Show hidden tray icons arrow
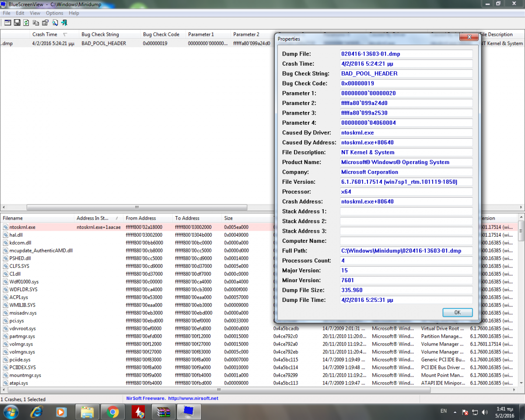The width and height of the screenshot is (525, 420). coord(455,412)
